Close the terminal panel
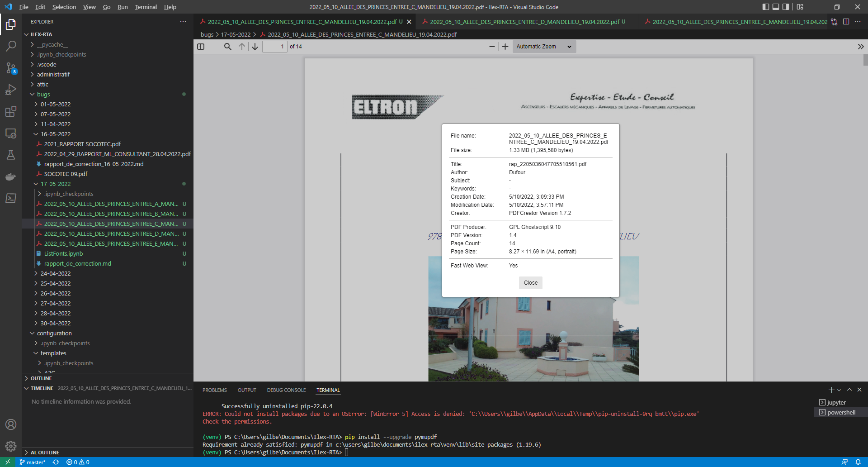The width and height of the screenshot is (868, 467). click(859, 390)
